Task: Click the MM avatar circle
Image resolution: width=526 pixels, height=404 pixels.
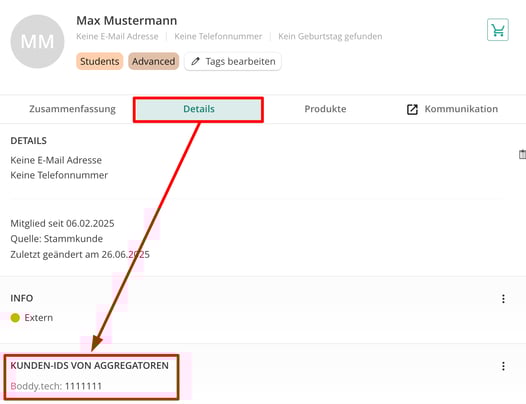Action: point(37,41)
